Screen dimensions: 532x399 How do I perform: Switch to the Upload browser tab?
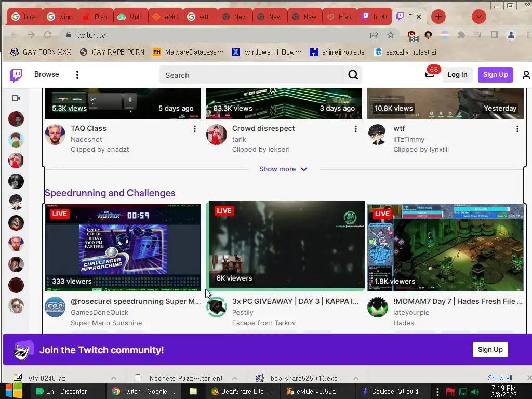coord(131,17)
